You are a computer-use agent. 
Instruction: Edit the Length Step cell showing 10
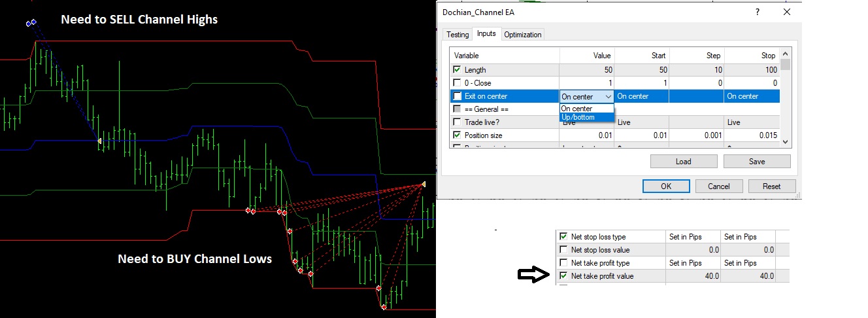point(697,70)
